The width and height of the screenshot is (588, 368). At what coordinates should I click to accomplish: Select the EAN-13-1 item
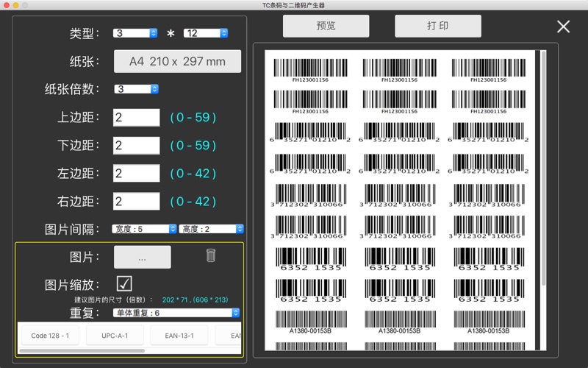179,336
